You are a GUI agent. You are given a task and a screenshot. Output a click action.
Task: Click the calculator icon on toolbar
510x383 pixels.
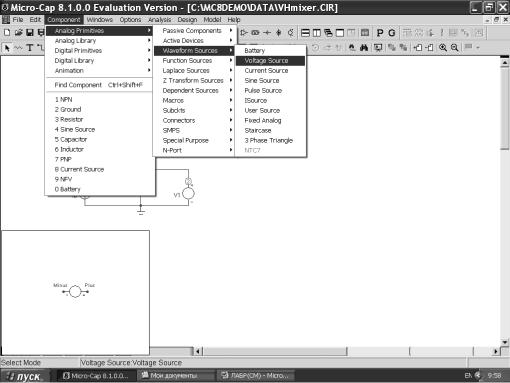click(x=365, y=33)
